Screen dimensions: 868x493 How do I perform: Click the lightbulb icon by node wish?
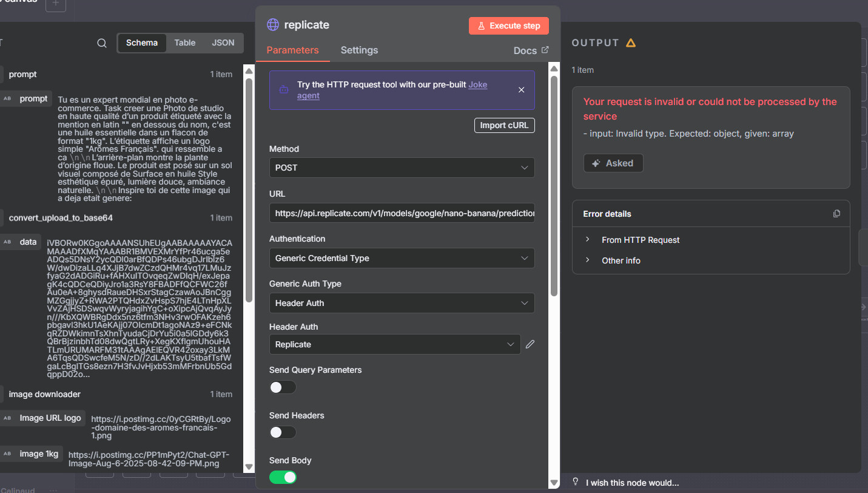pyautogui.click(x=576, y=482)
